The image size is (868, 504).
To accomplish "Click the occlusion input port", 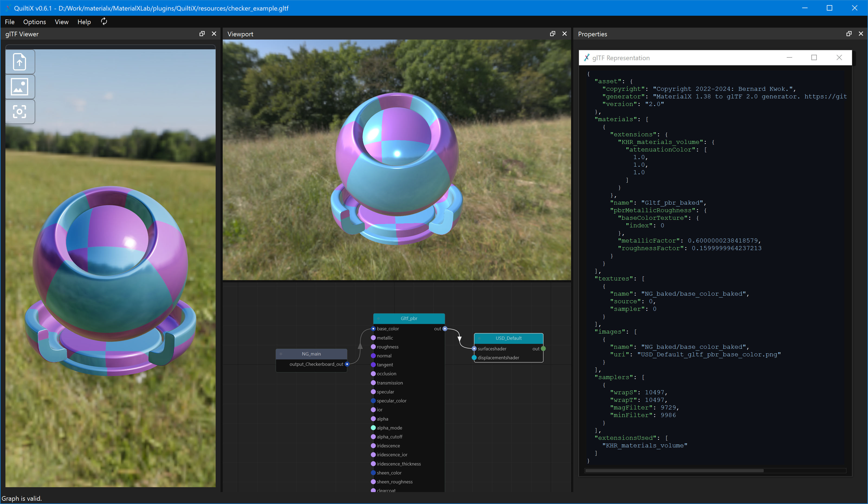I will (x=373, y=374).
